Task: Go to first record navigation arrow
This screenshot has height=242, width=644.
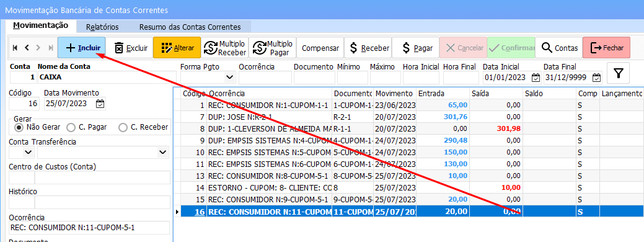Action: (15, 48)
